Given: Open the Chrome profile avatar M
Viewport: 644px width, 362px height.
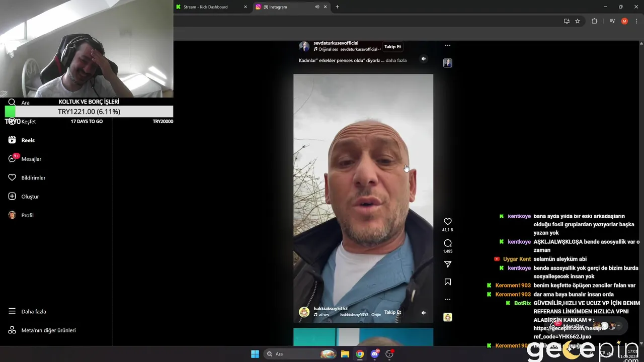Looking at the screenshot, I should [x=624, y=21].
